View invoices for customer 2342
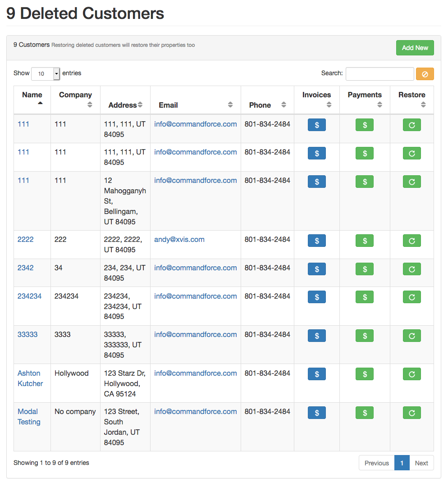Image resolution: width=448 pixels, height=487 pixels. pyautogui.click(x=316, y=269)
